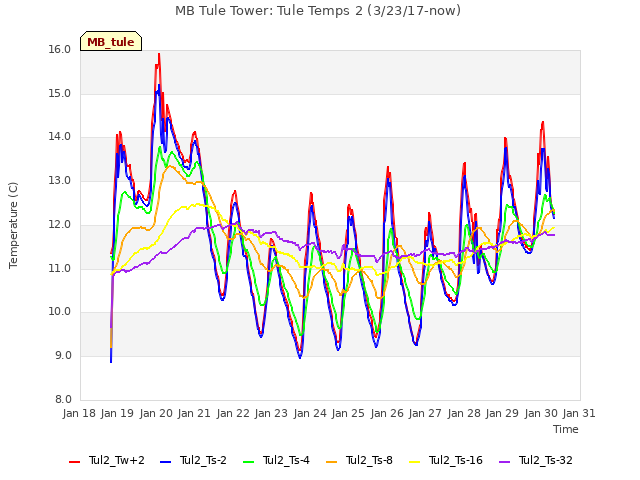
Task: Click the Jan 20 x-axis tick label
Action: point(156,413)
